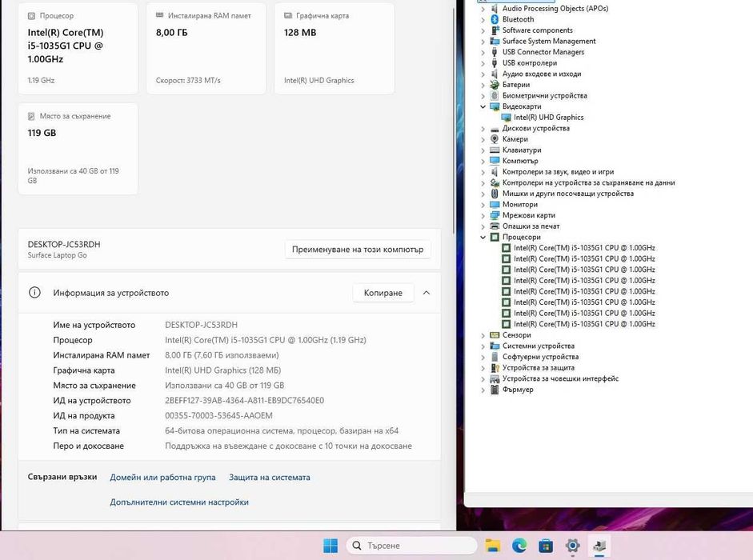Click device ID 2BEFF127-39AB-4364-A811-EB9DC76540E0

[244, 401]
